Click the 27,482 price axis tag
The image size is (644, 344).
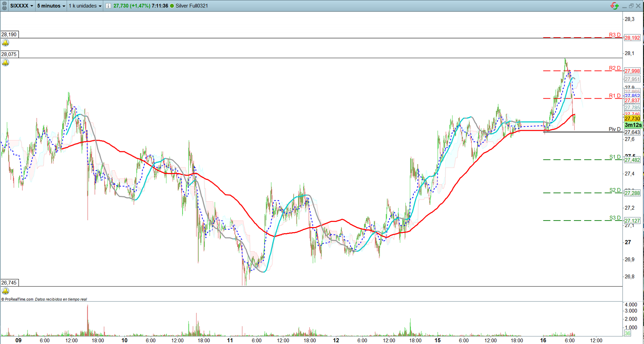click(x=632, y=160)
